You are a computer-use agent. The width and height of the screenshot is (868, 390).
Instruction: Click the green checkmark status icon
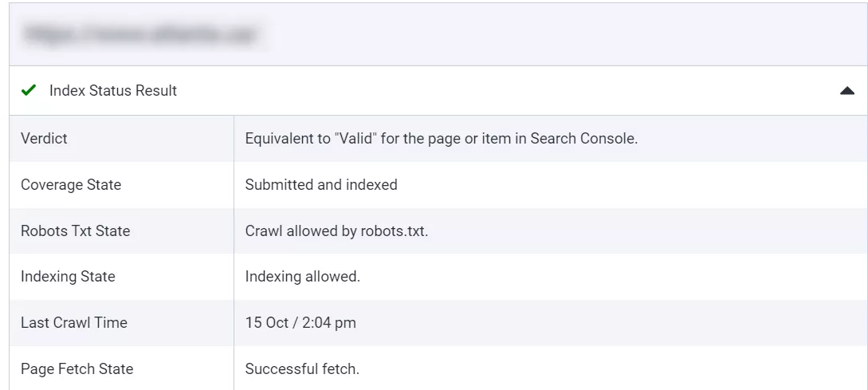click(x=29, y=91)
